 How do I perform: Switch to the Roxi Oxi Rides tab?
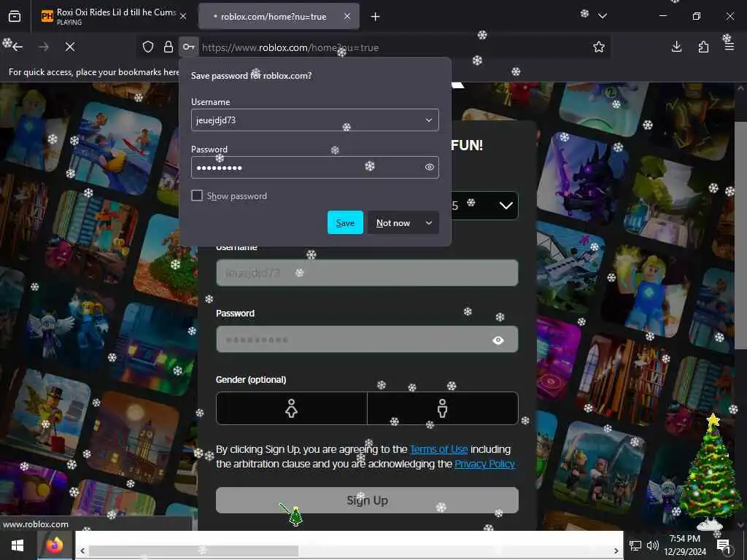click(113, 17)
